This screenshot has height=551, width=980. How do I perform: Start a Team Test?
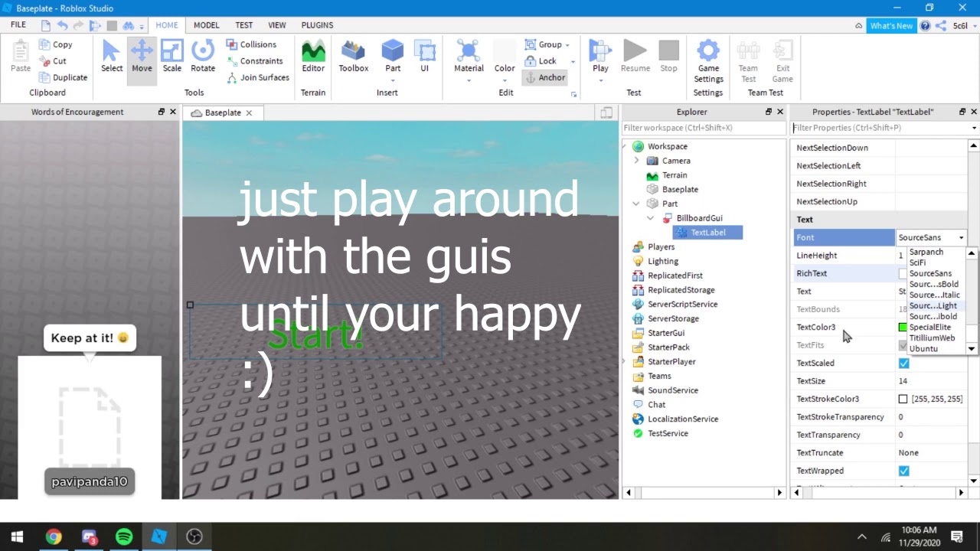pos(748,61)
